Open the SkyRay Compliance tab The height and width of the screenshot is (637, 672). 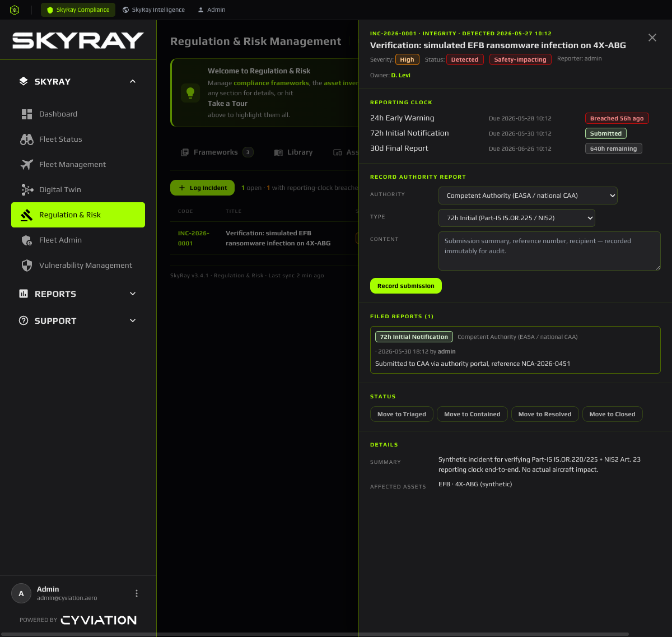pyautogui.click(x=78, y=10)
